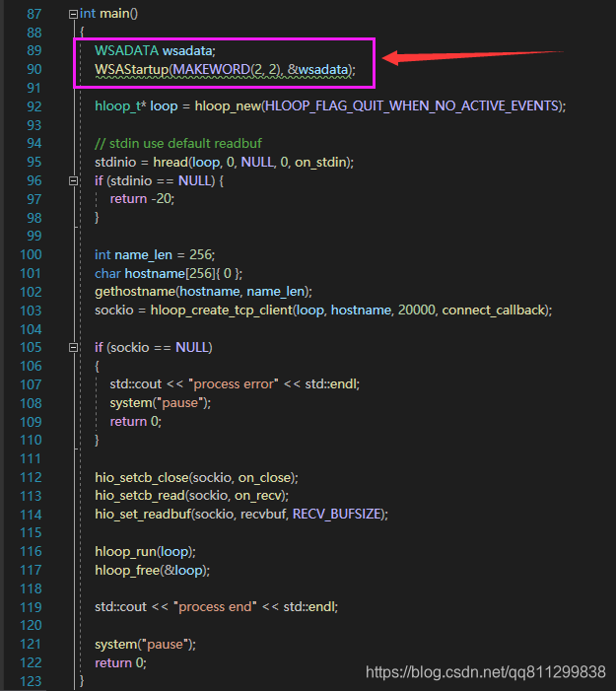Click the hloop_t* type on line 92
Screen dimensions: 616x691
click(x=120, y=106)
